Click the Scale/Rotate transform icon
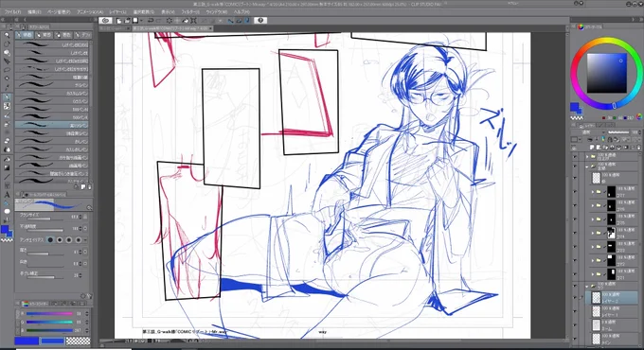The image size is (644, 350). click(193, 20)
